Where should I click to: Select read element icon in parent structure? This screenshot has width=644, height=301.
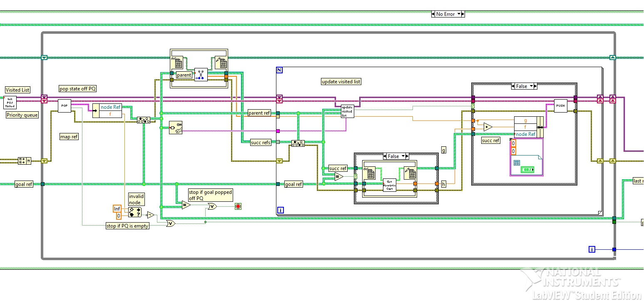click(179, 63)
